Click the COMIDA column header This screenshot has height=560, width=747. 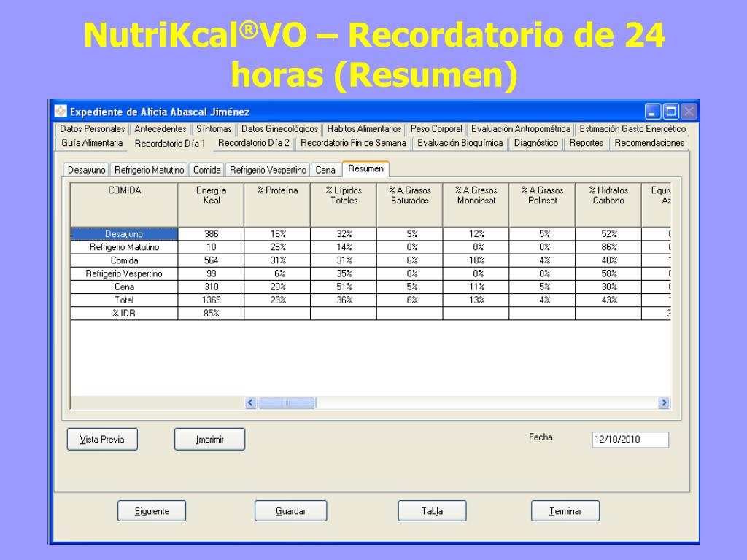(x=124, y=205)
